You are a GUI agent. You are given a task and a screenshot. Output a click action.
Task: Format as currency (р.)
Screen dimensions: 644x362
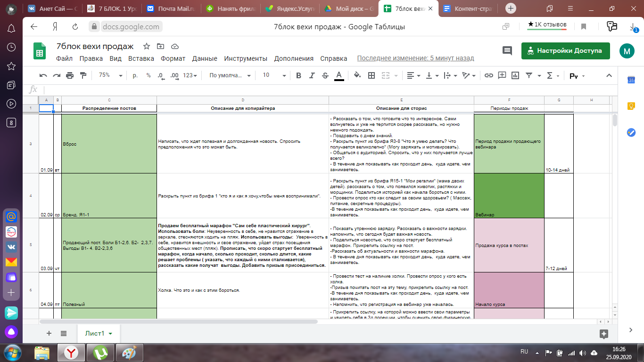(x=135, y=75)
